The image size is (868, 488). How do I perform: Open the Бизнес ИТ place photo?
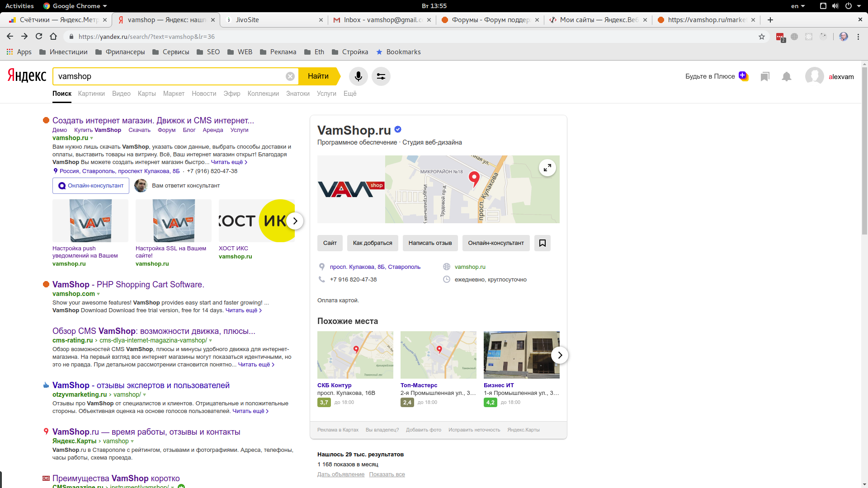(522, 355)
